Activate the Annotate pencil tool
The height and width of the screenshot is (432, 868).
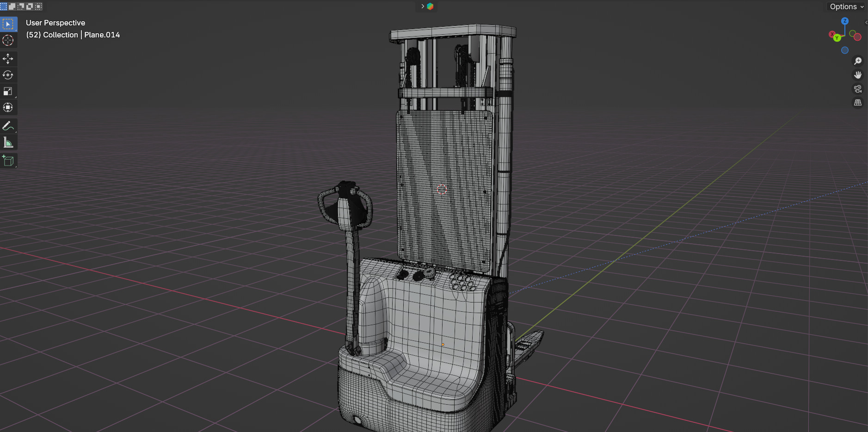coord(8,126)
